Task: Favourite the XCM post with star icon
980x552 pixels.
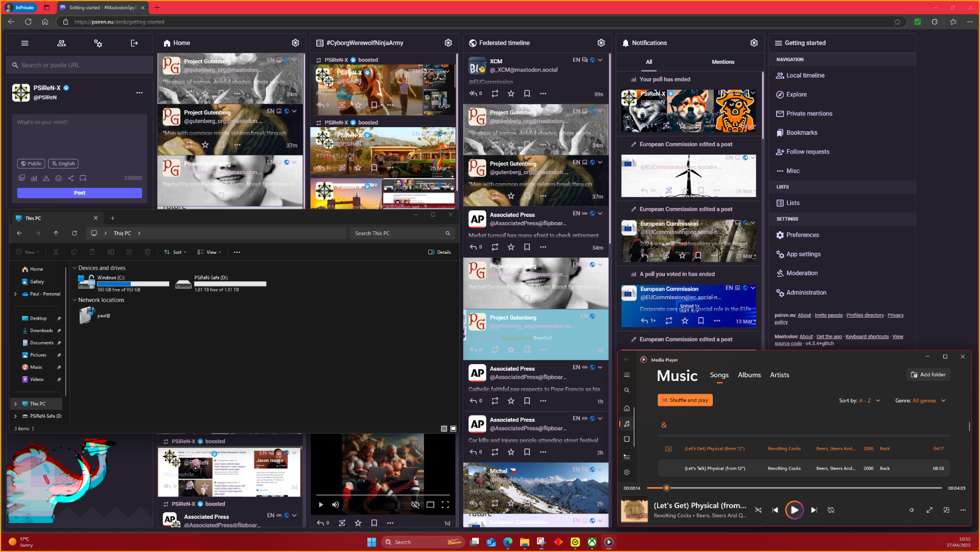Action: [511, 93]
